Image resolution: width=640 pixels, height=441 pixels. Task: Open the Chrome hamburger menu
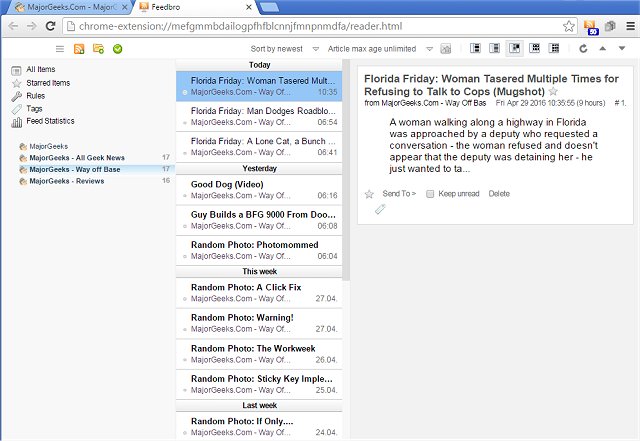(x=630, y=26)
